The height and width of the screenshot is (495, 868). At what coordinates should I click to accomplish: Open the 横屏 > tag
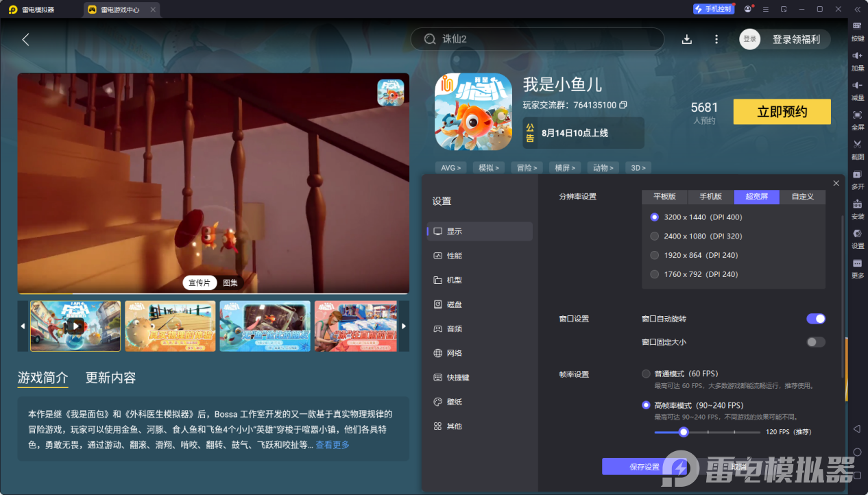point(566,167)
